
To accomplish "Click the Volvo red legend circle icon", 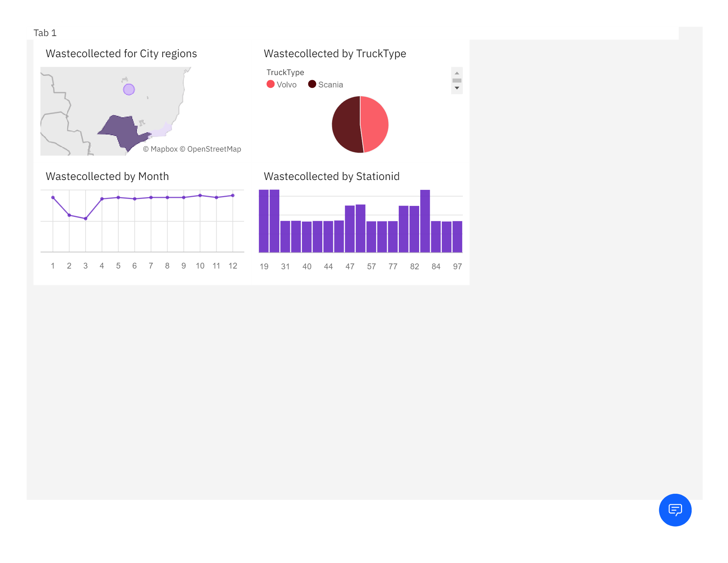I will click(x=270, y=84).
